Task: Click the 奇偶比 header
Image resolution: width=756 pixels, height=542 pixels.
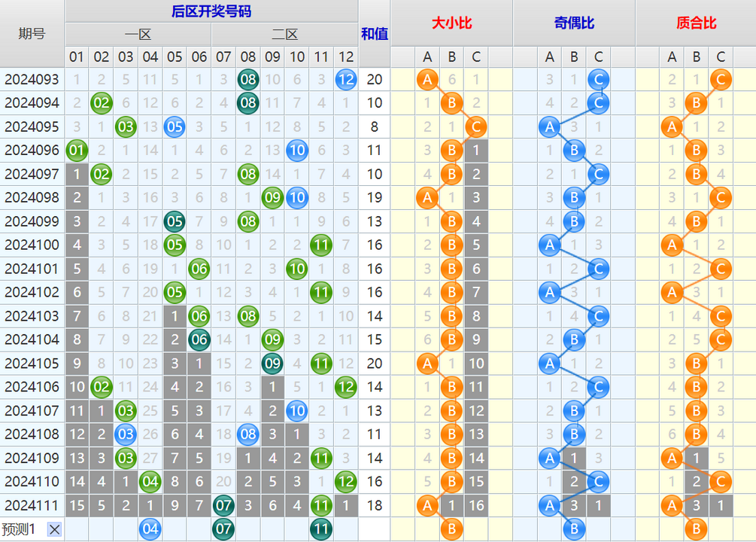Action: click(574, 23)
